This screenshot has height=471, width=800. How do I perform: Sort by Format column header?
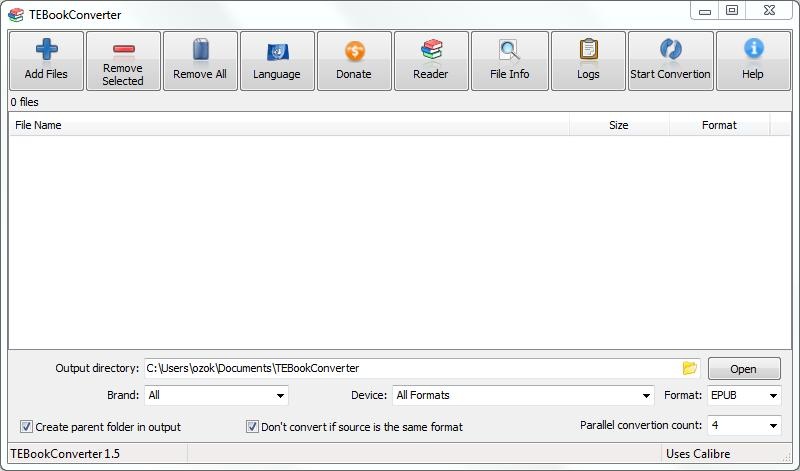point(719,125)
